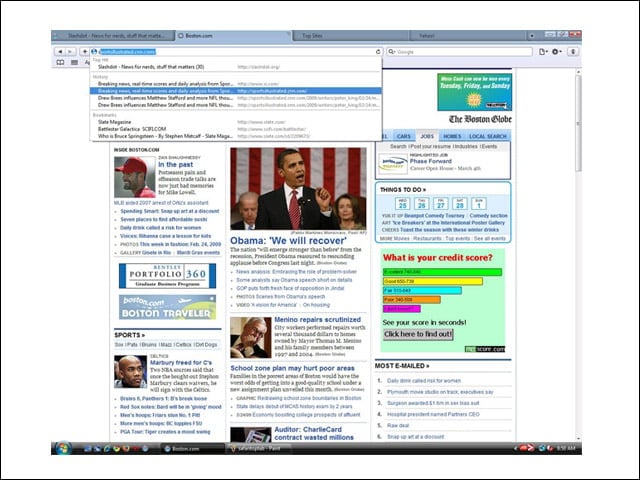Select Slate Magazine bookmark suggestion

(x=236, y=122)
